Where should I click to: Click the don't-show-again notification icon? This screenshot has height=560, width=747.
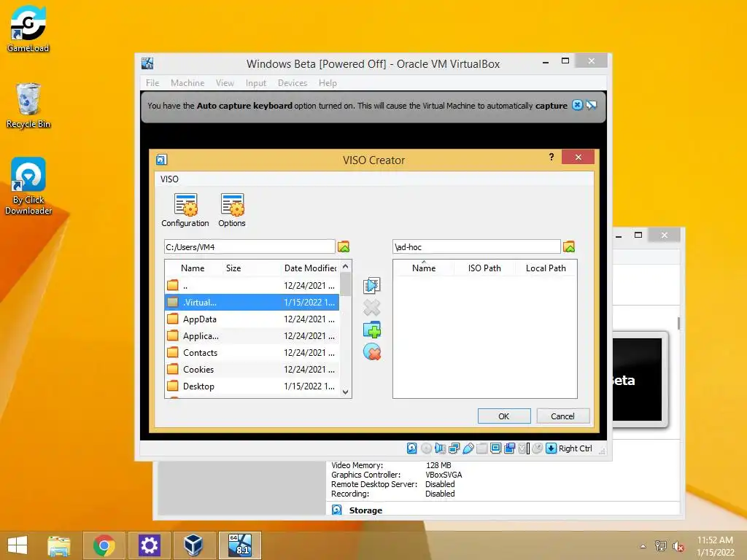(x=591, y=105)
